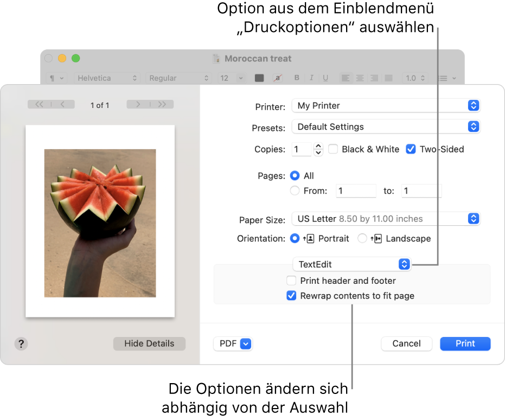Click the Italic button in TextEdit toolbar
The image size is (505, 420).
[311, 78]
